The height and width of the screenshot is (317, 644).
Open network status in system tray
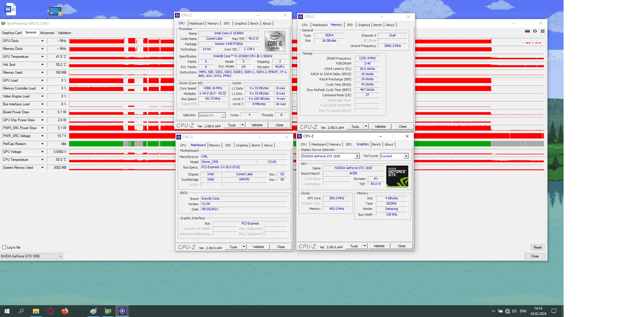(x=508, y=311)
